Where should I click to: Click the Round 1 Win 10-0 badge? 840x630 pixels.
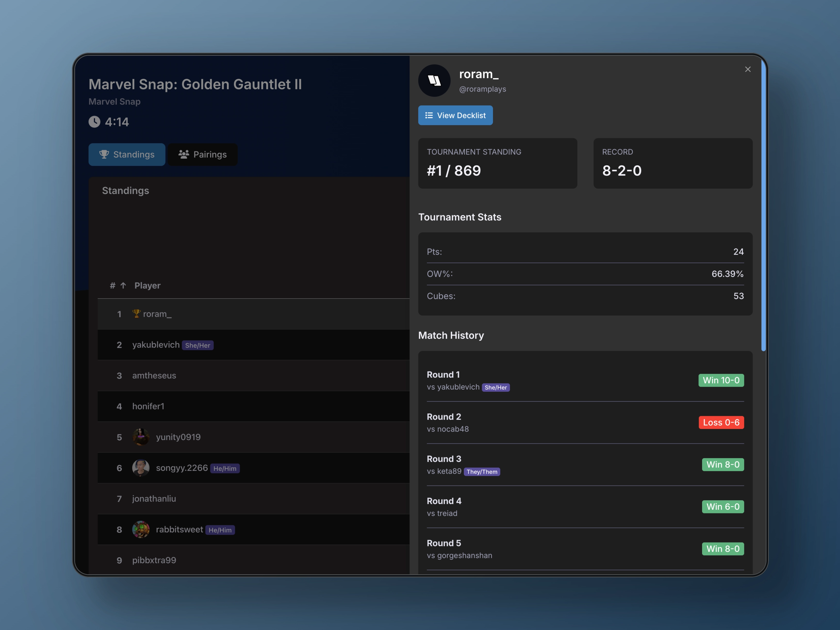point(721,380)
